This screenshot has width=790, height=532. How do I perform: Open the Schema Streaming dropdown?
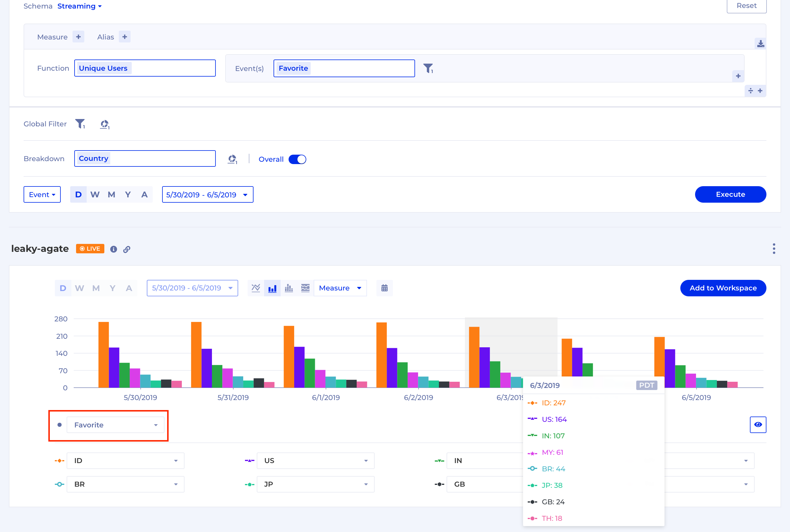[x=79, y=6]
